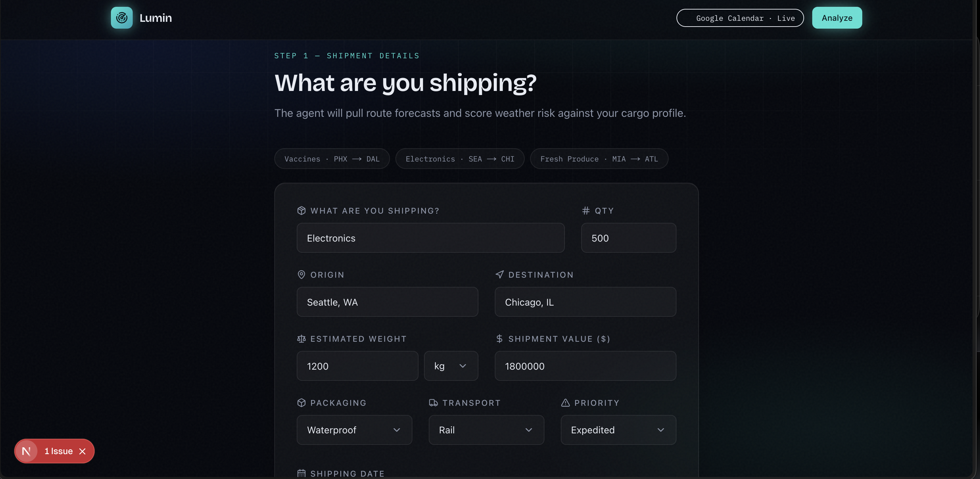The height and width of the screenshot is (479, 980).
Task: Click the map pin icon next to Origin
Action: click(301, 275)
